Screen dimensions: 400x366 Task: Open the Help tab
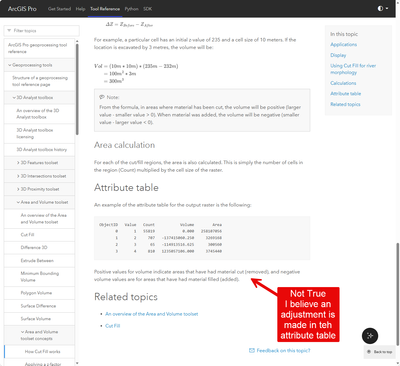pos(80,9)
